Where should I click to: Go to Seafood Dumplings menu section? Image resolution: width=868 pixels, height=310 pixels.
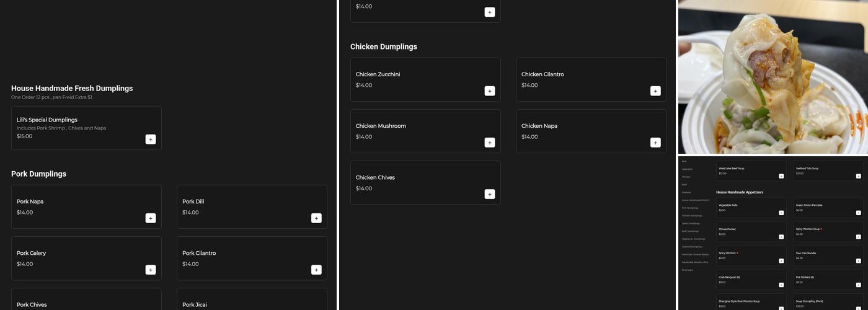[692, 247]
